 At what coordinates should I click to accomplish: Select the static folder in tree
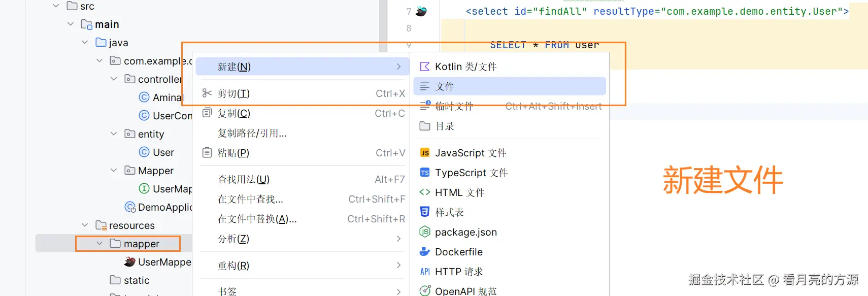(x=137, y=280)
